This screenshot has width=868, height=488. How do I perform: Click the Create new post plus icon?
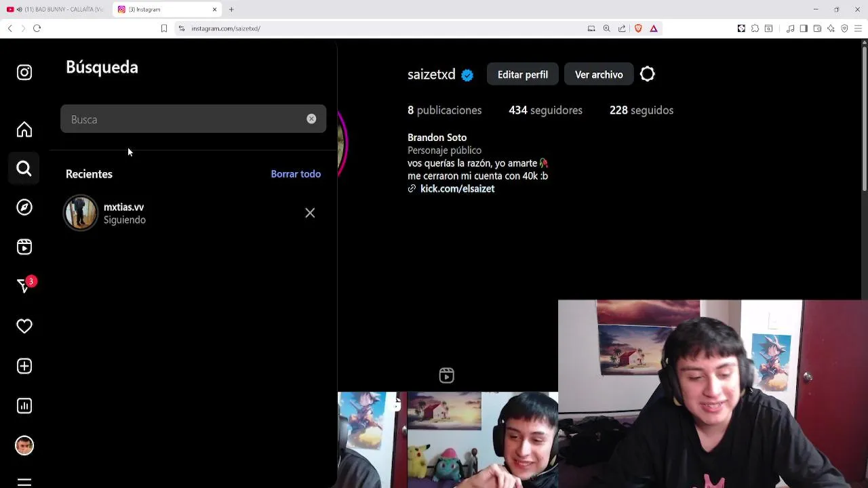24,366
